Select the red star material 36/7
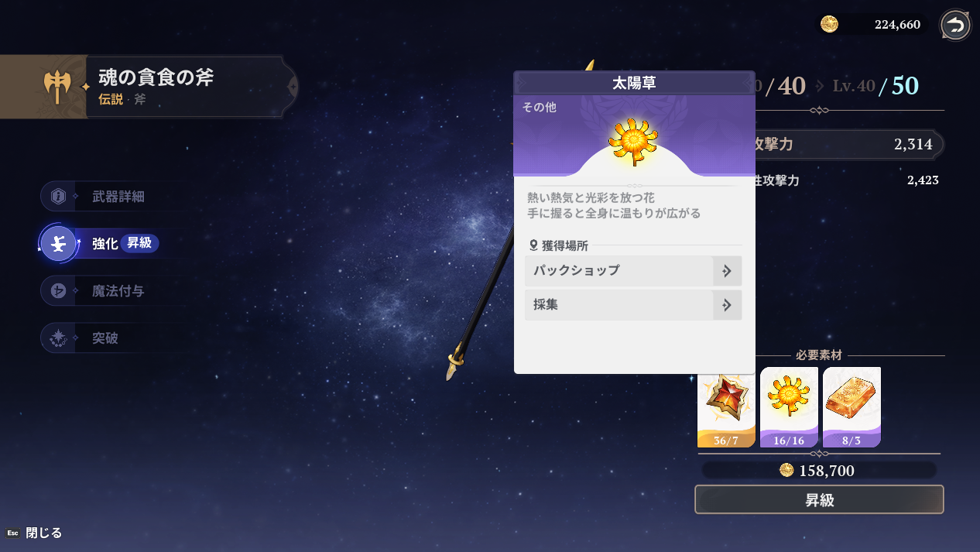 pyautogui.click(x=726, y=407)
